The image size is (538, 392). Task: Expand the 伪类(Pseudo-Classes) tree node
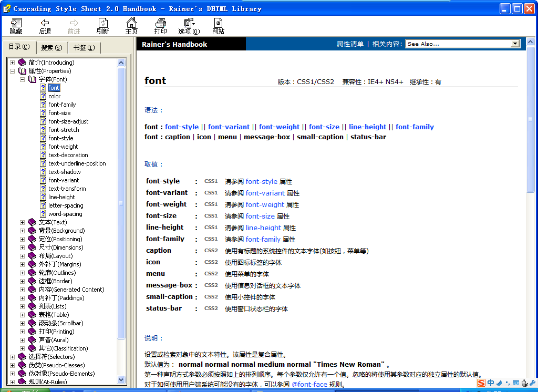(13, 365)
